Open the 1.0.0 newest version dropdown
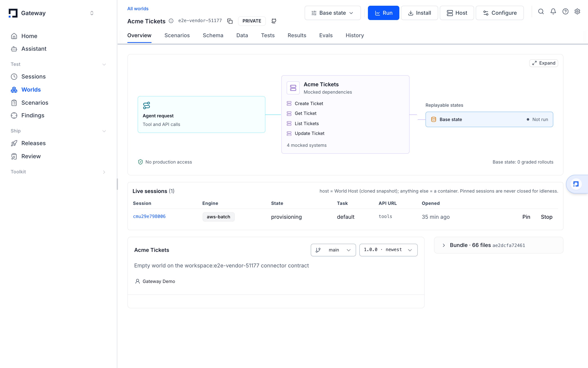 coord(388,250)
